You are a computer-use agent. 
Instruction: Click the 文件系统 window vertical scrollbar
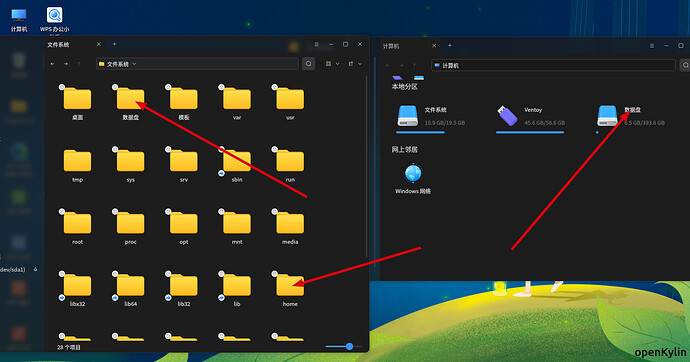pyautogui.click(x=366, y=167)
